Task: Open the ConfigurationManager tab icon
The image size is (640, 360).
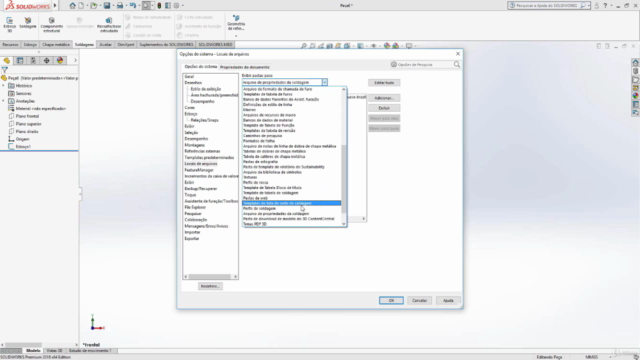Action: tap(33, 60)
